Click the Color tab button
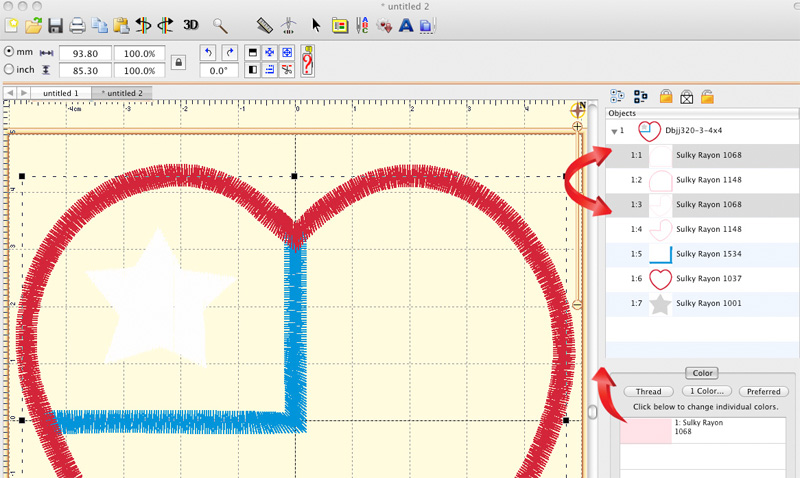The height and width of the screenshot is (478, 800). tap(702, 373)
